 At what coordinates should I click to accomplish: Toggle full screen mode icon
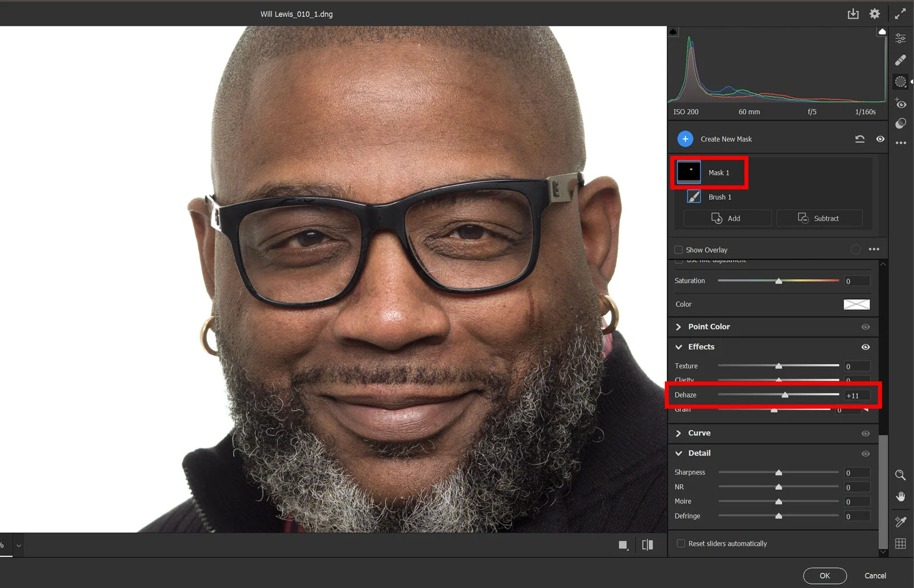coord(900,14)
